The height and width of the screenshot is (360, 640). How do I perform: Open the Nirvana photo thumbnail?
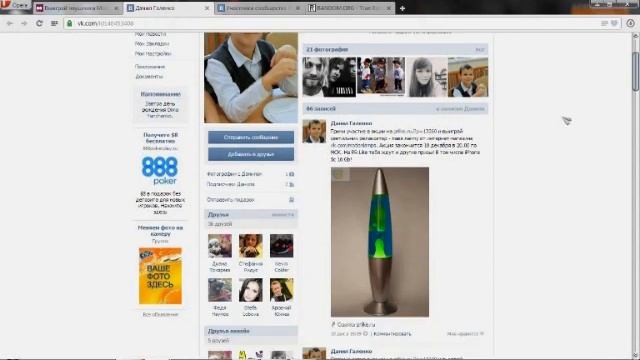pyautogui.click(x=329, y=77)
